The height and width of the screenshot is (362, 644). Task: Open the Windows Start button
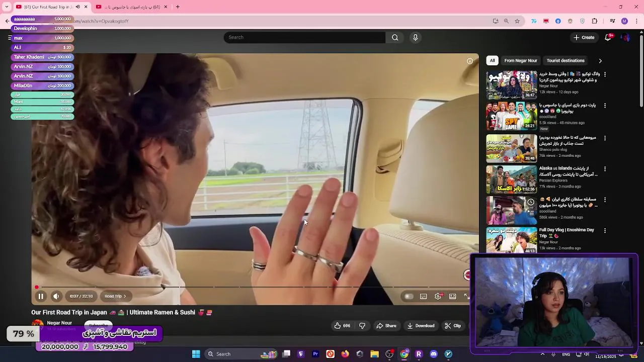(196, 354)
